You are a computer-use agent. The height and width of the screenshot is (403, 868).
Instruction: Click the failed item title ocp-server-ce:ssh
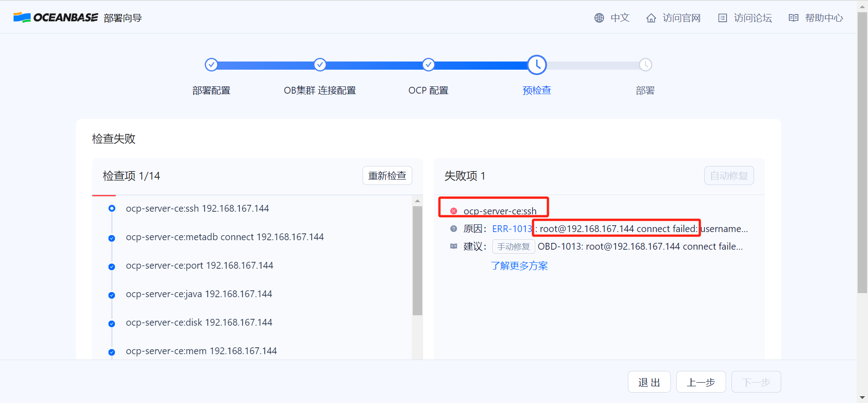pos(500,211)
